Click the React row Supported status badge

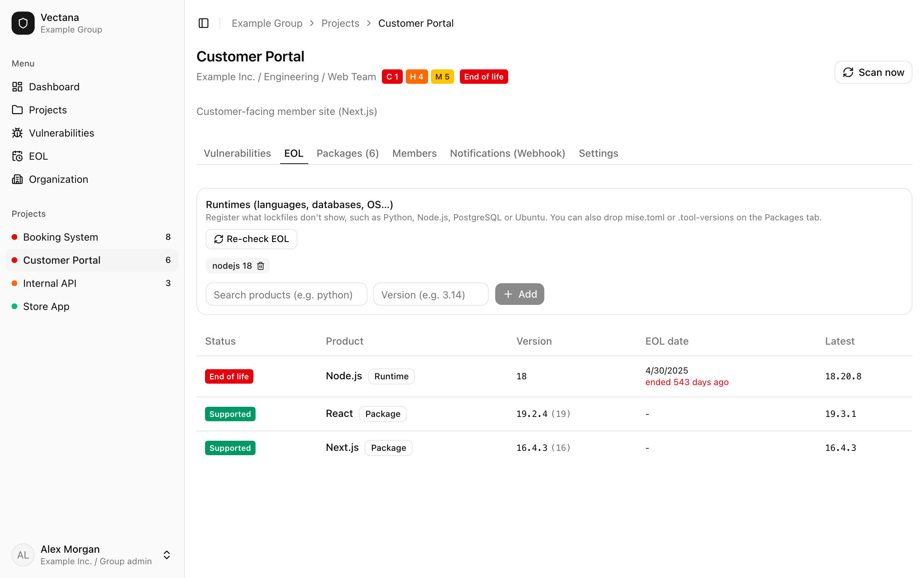(x=230, y=414)
